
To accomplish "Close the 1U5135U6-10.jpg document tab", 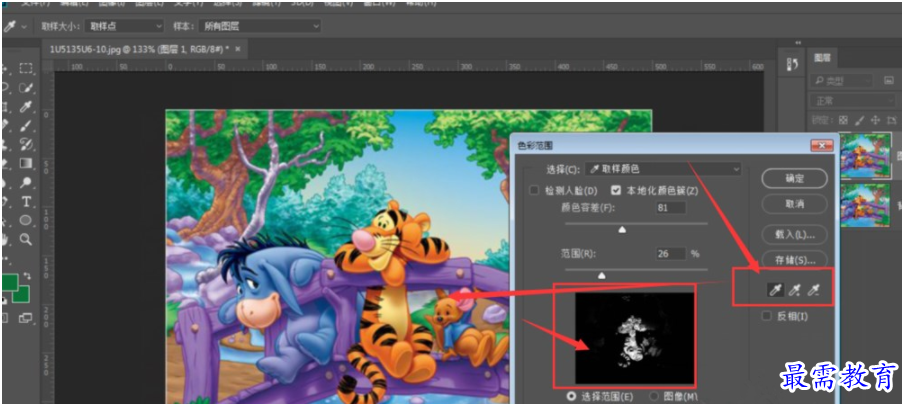I will pyautogui.click(x=238, y=50).
